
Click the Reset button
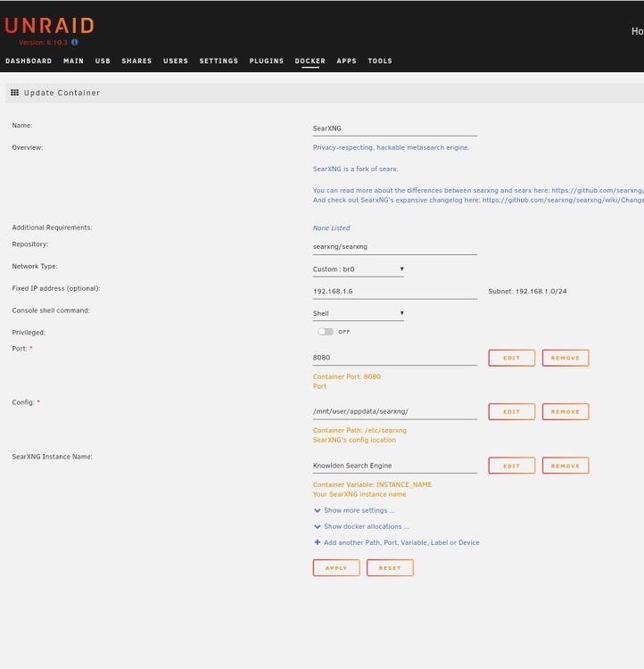[x=390, y=568]
